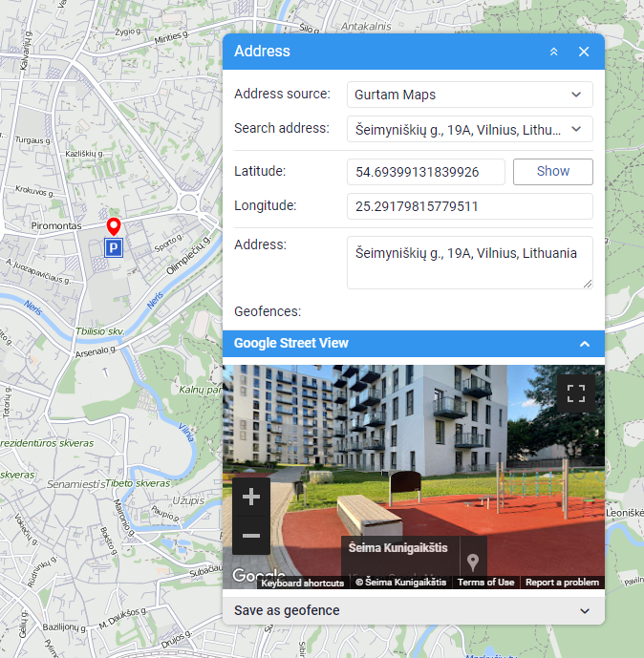
Task: Click the map pin icon beside Šeima Kunigaikštis
Action: click(473, 562)
